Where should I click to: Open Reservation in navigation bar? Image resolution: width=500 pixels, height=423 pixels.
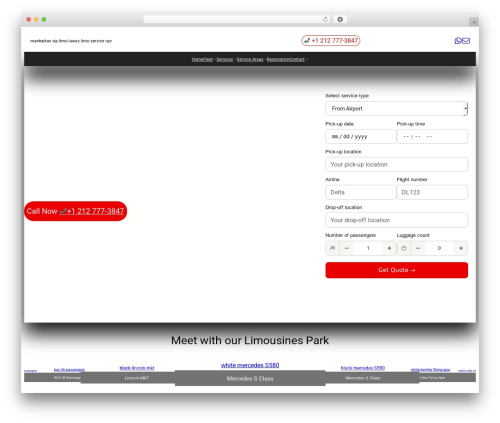[278, 59]
